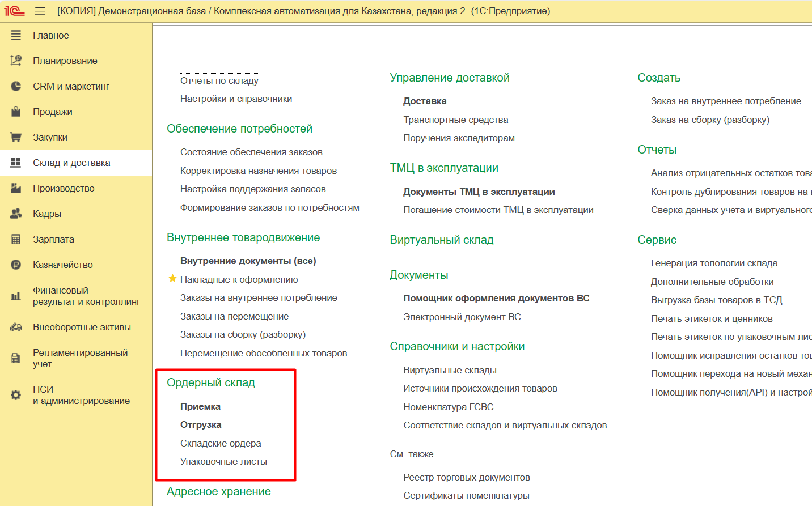This screenshot has height=506, width=812.
Task: Create Заказ на внутреннее потребление
Action: coord(726,101)
